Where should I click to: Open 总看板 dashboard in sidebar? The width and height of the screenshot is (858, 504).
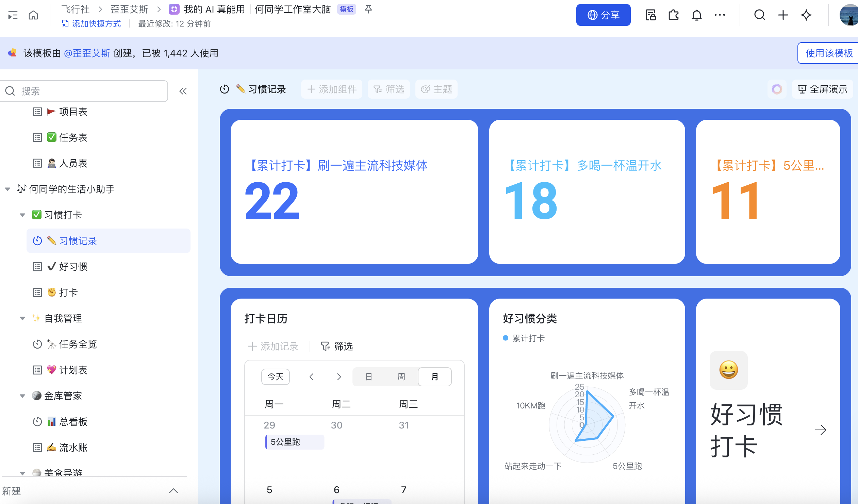pyautogui.click(x=73, y=422)
